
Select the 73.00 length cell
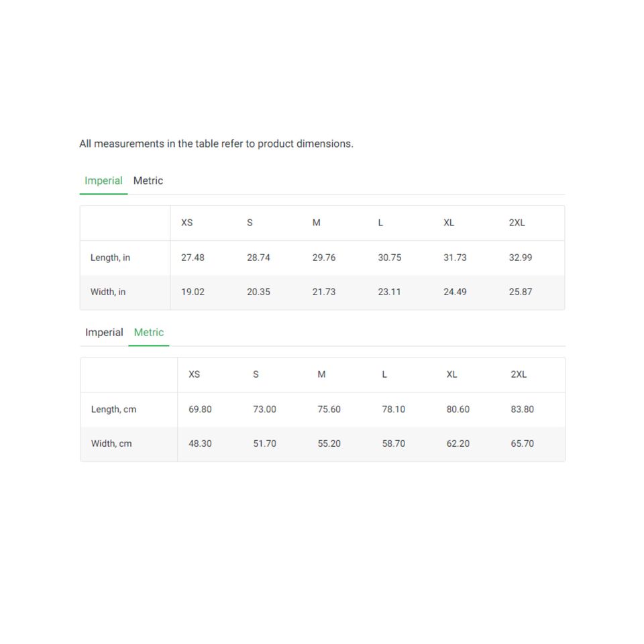click(264, 409)
